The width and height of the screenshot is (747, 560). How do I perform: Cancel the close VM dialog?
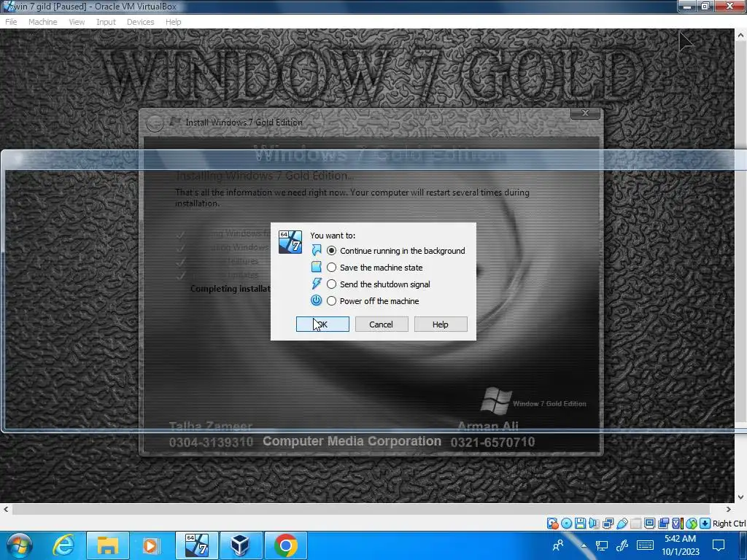point(381,324)
